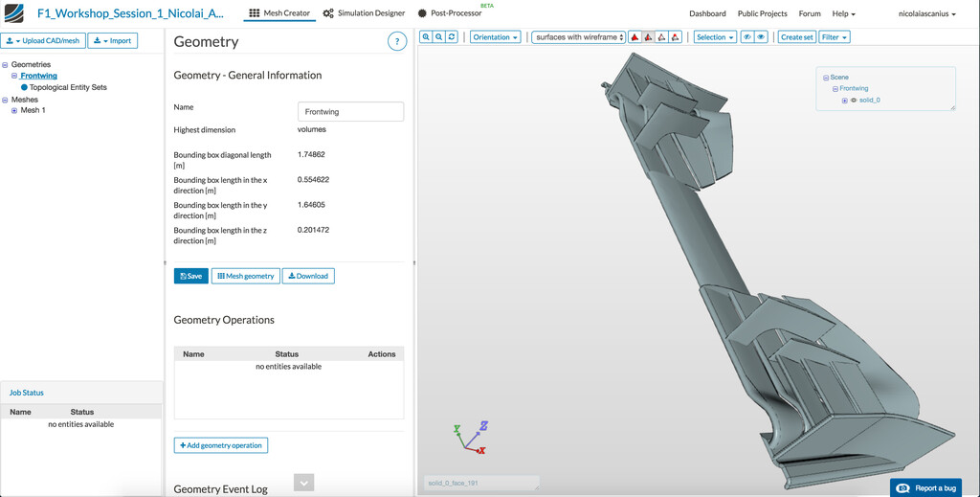Image resolution: width=980 pixels, height=497 pixels.
Task: Click the Name input field containing Frontwing
Action: tap(350, 112)
